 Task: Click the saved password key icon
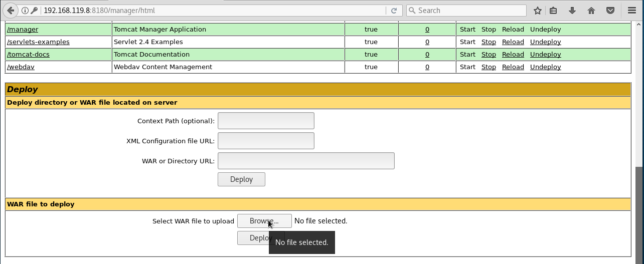34,11
